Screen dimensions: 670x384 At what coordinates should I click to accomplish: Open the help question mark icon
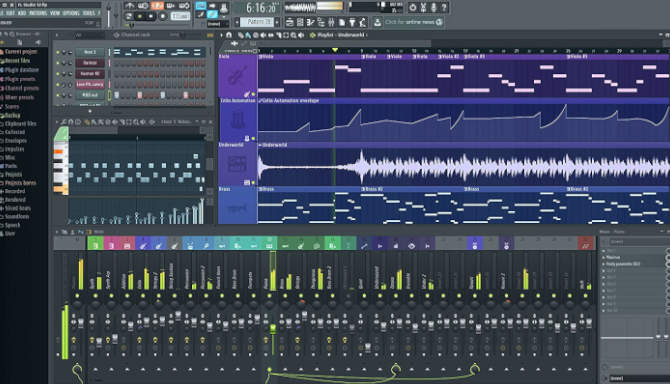(444, 7)
